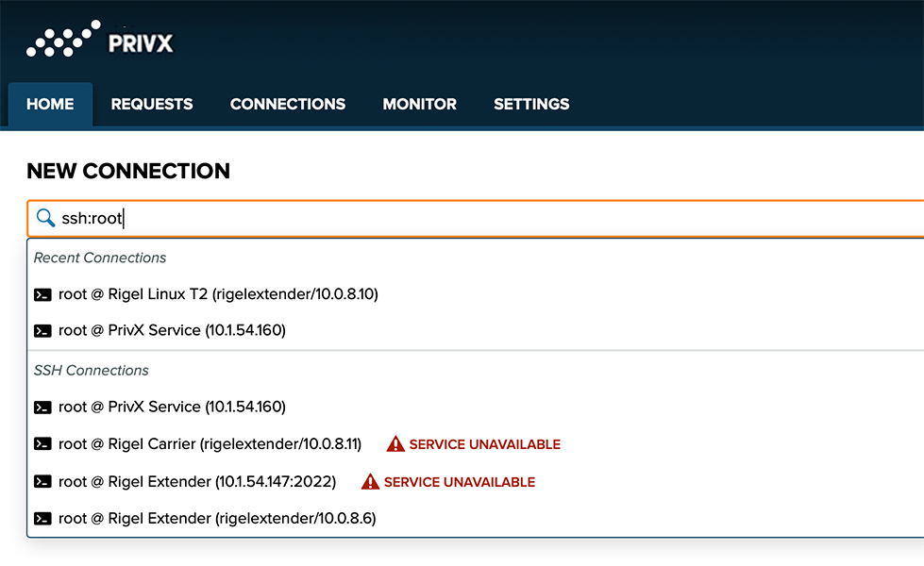Click terminal icon of SSH PrivX Service
Screen dimensions: 924x566
42,408
